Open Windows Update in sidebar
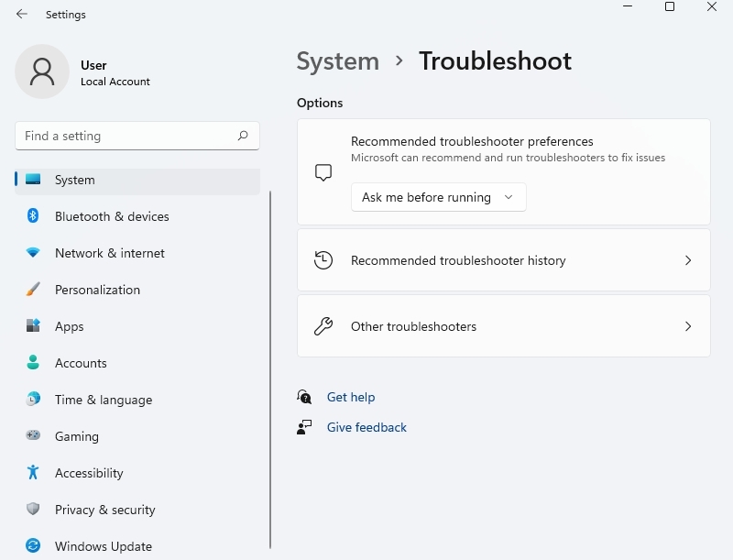733x560 pixels. pos(103,546)
